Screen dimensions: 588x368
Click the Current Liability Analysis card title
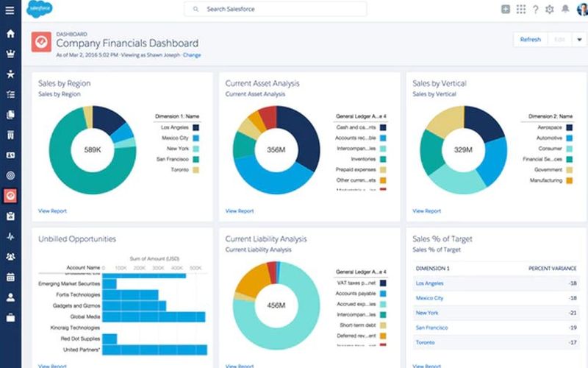point(266,238)
